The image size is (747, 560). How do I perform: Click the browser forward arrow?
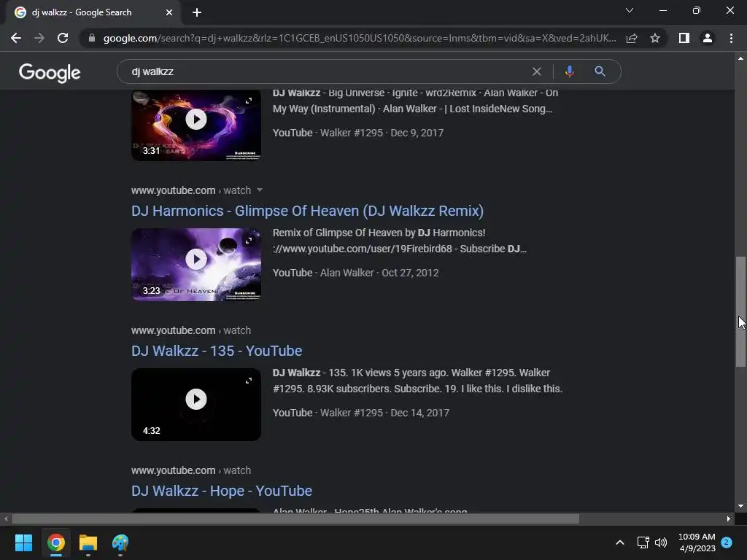tap(39, 38)
